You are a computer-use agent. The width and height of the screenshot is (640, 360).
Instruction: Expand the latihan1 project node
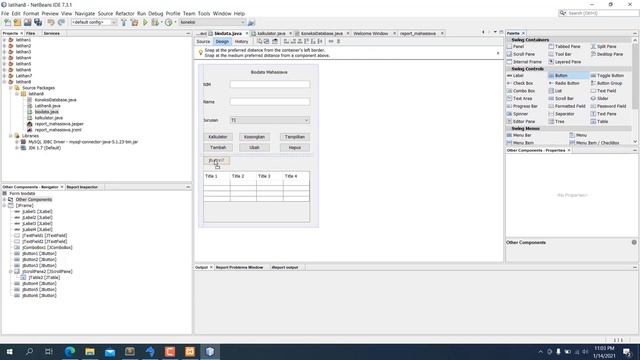[x=4, y=40]
